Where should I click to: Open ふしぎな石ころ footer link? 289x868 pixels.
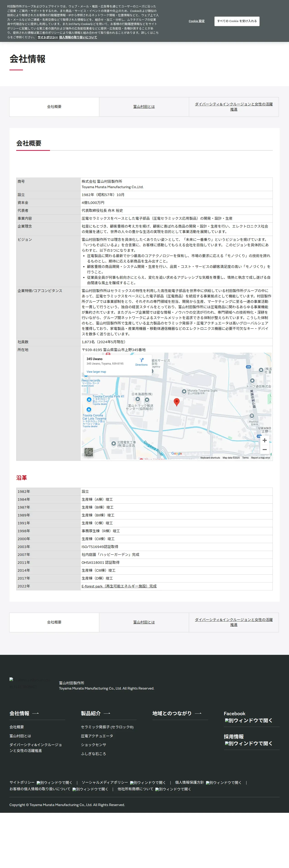tap(94, 754)
